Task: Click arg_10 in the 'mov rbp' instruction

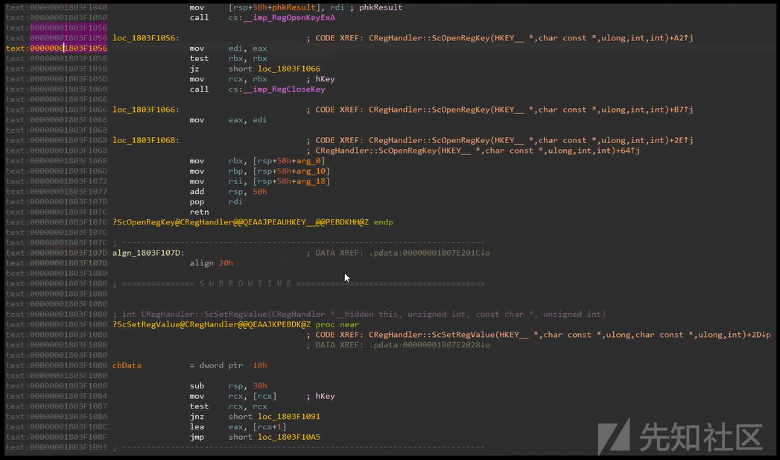Action: (311, 171)
